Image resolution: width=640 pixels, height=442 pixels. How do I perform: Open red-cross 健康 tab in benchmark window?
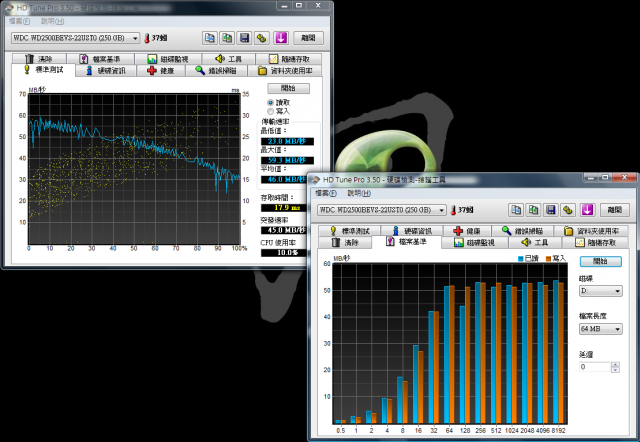click(x=161, y=71)
